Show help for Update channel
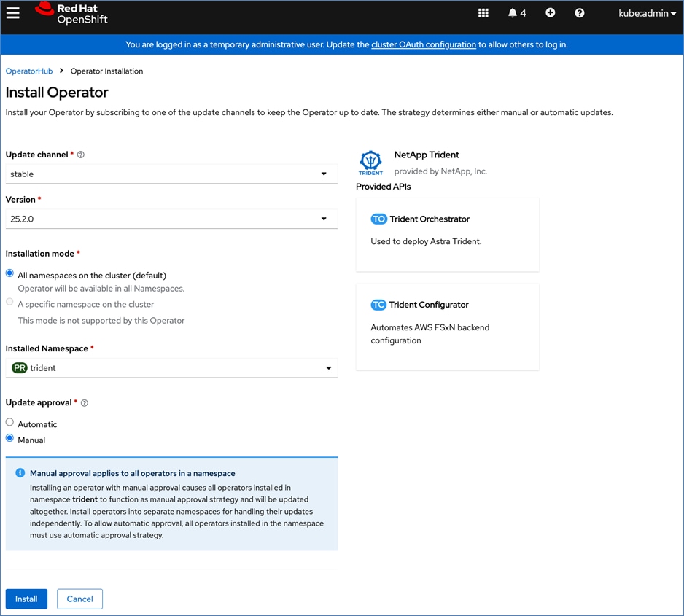 click(x=81, y=155)
